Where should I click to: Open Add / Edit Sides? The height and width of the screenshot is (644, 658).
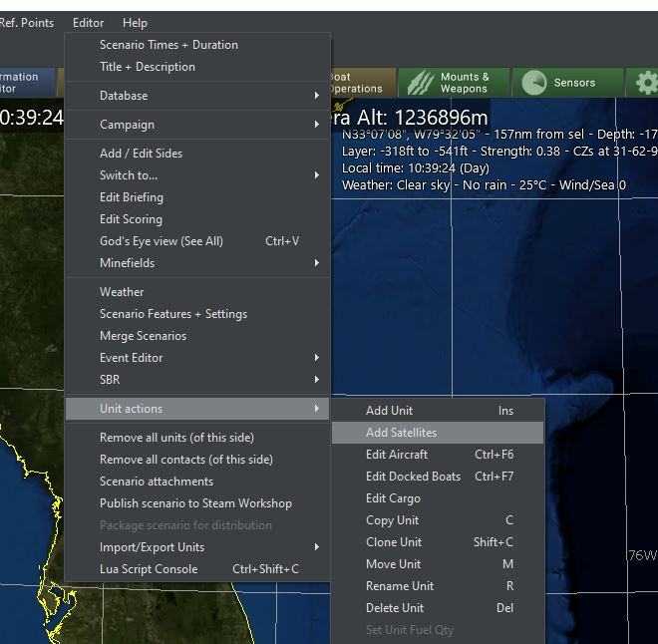pos(197,154)
